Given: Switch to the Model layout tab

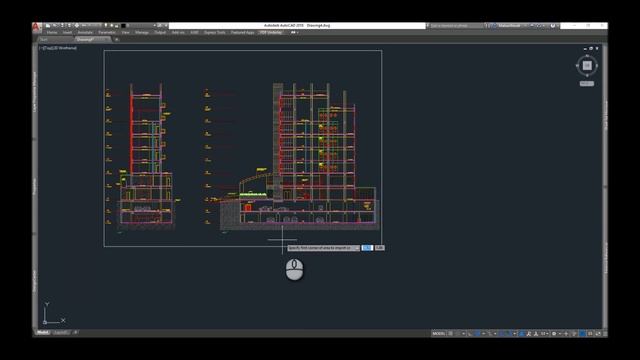Looking at the screenshot, I should coord(42,333).
